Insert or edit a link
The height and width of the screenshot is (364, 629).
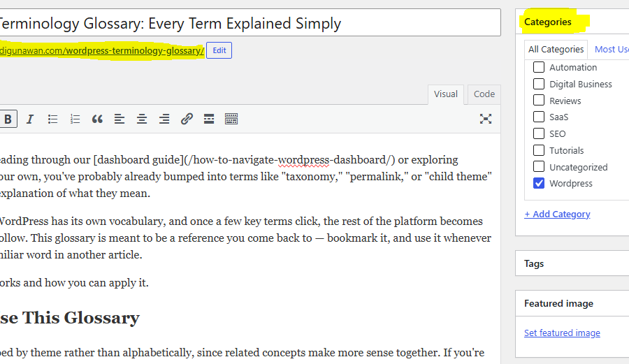click(x=187, y=119)
